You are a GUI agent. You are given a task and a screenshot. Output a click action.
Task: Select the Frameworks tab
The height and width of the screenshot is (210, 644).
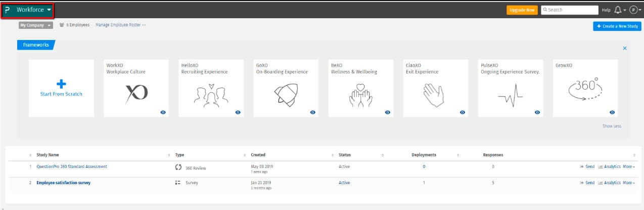click(x=36, y=45)
